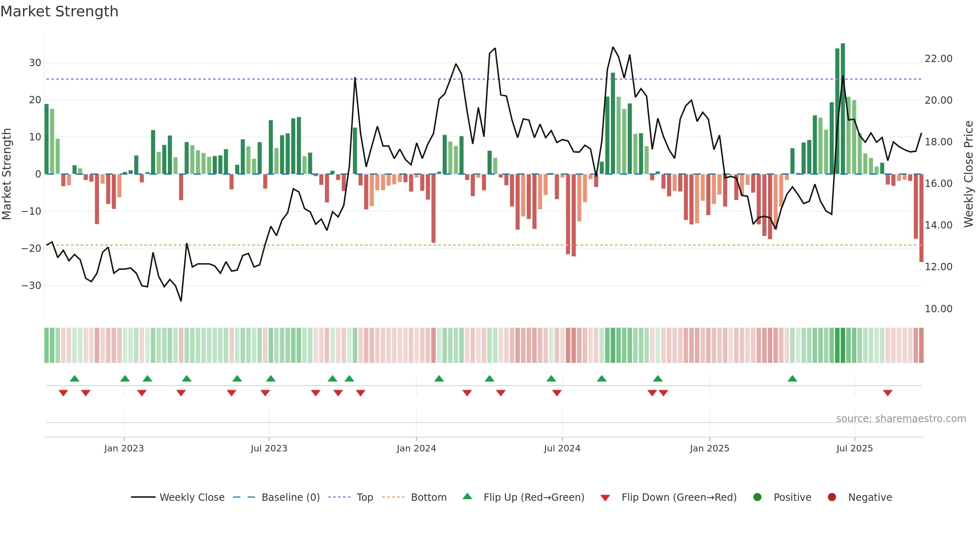Image resolution: width=980 pixels, height=551 pixels.
Task: Click the Jul 2025 axis label
Action: tap(855, 448)
